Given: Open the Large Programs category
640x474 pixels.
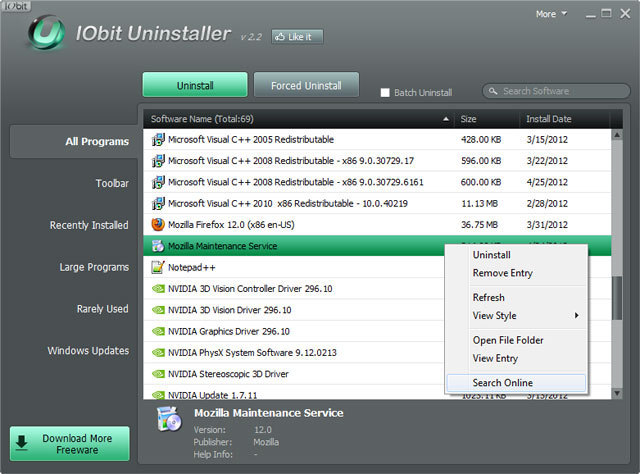Looking at the screenshot, I should pos(94,267).
